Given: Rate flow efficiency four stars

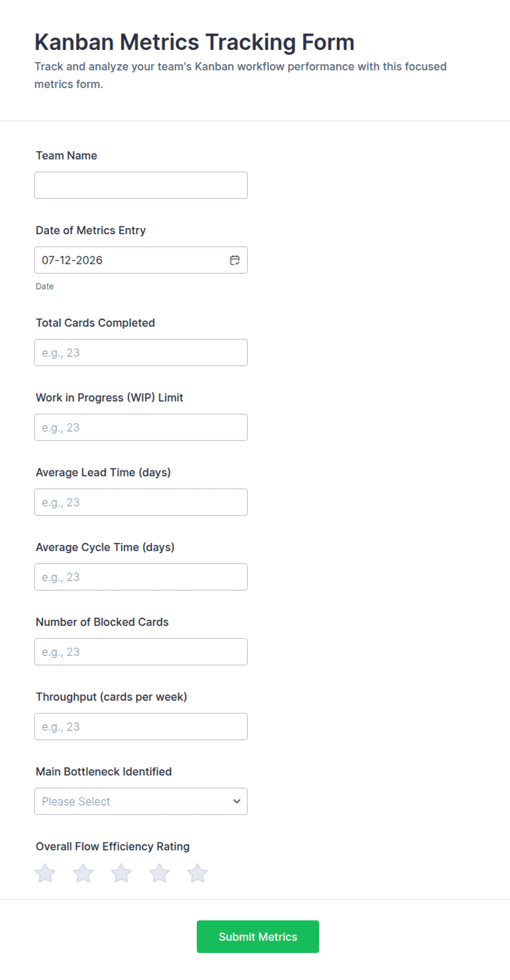Looking at the screenshot, I should click(160, 873).
